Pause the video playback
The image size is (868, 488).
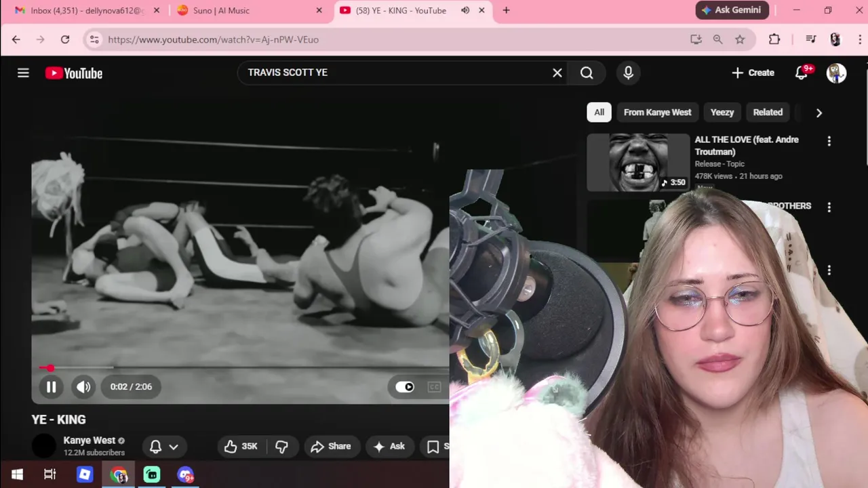(x=51, y=386)
